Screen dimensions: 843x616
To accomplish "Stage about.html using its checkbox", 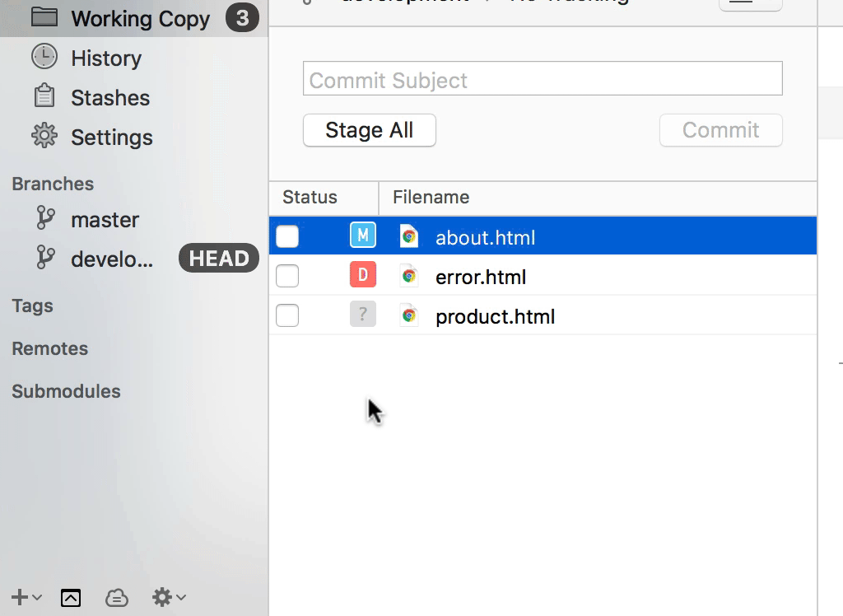I will pos(287,237).
